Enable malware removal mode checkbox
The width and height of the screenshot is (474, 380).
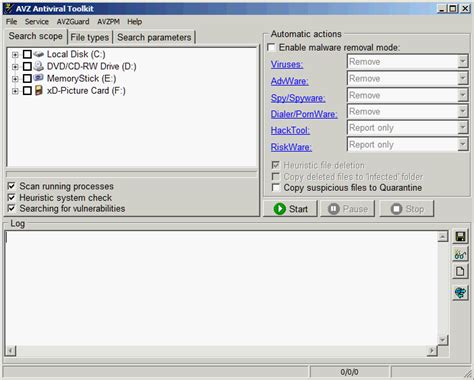pyautogui.click(x=271, y=47)
